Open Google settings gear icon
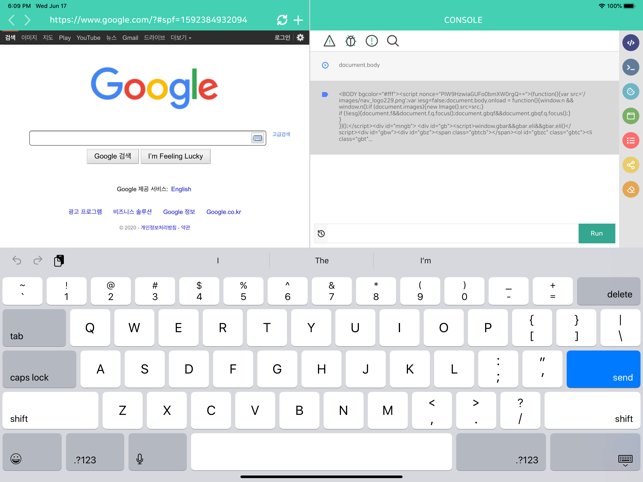Image resolution: width=643 pixels, height=482 pixels. [301, 37]
